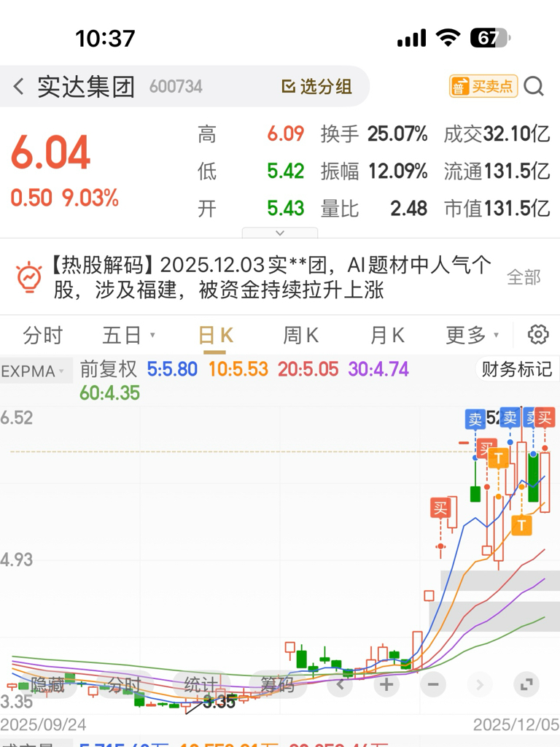Tap the 实达集团 stock name
Viewport: 560px width, 747px height.
86,87
